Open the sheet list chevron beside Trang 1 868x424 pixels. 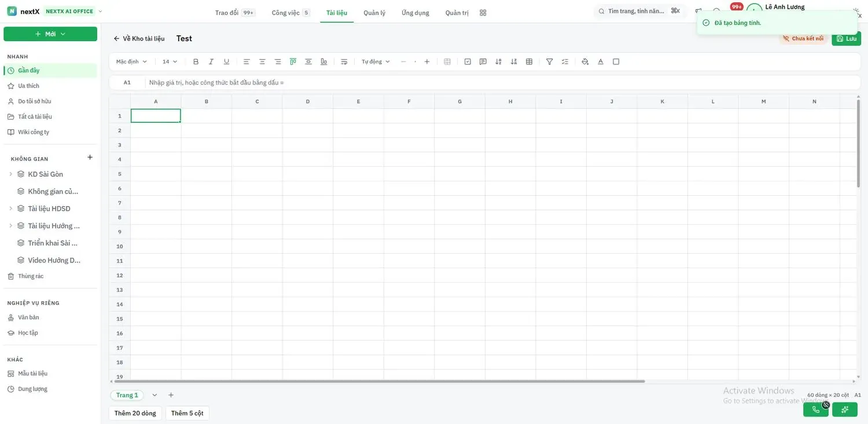tap(155, 395)
